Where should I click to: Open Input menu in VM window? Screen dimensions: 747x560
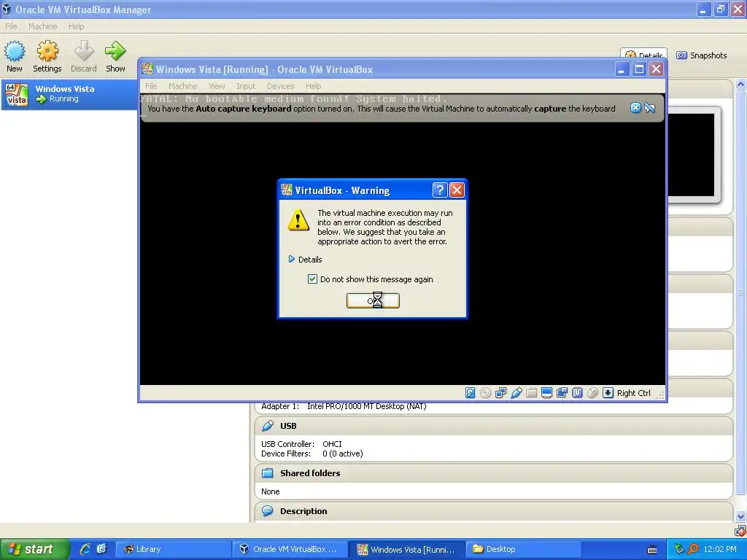pyautogui.click(x=246, y=86)
